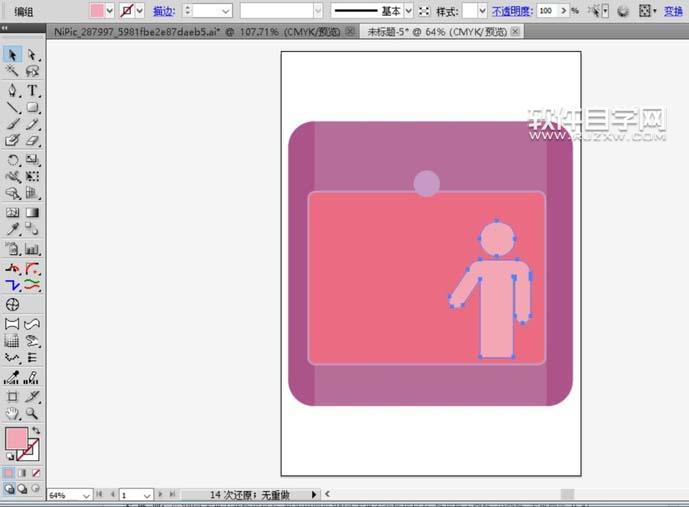Open the control bar stroke color dropdown

pyautogui.click(x=140, y=11)
